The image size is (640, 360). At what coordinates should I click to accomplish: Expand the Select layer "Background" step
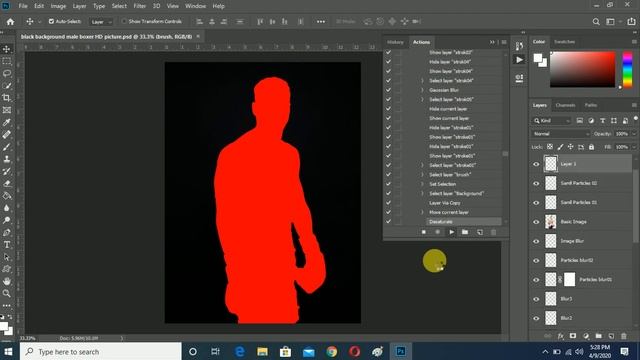[x=422, y=193]
